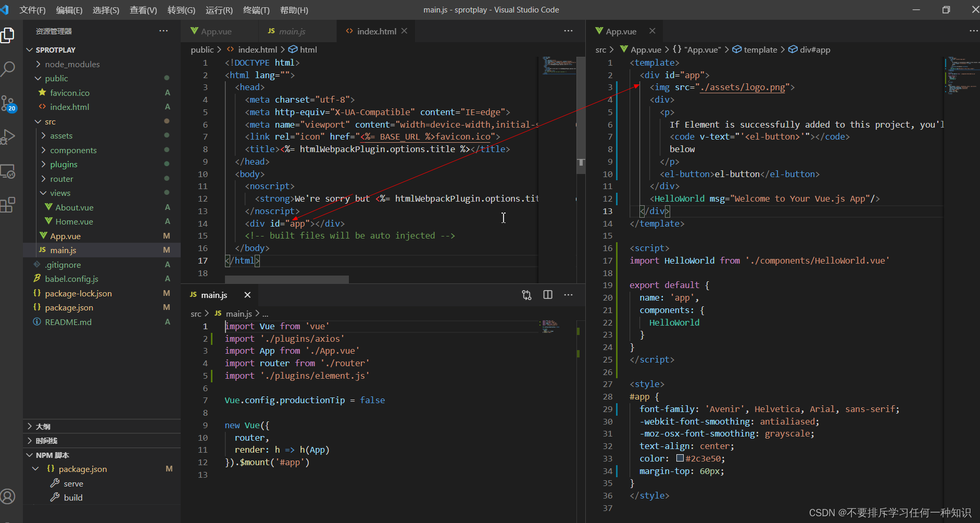The width and height of the screenshot is (980, 523).
Task: Click the About.vue file Vue icon
Action: pyautogui.click(x=48, y=207)
